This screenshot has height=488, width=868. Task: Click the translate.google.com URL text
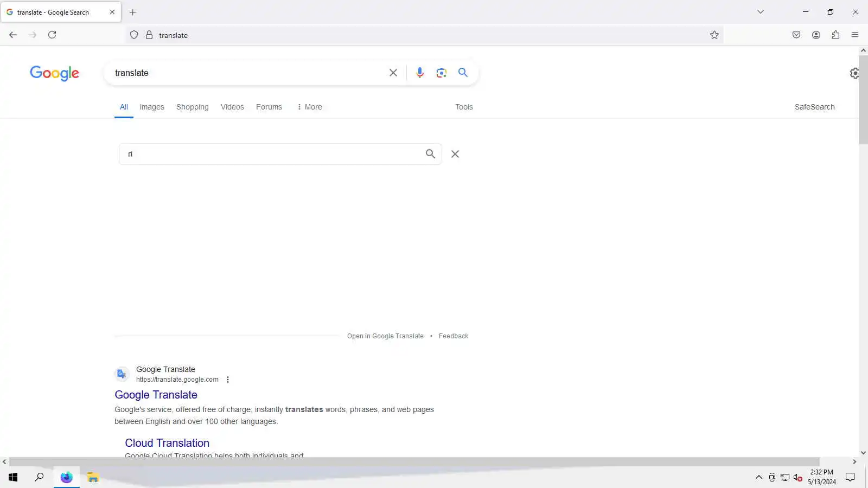[x=177, y=380]
